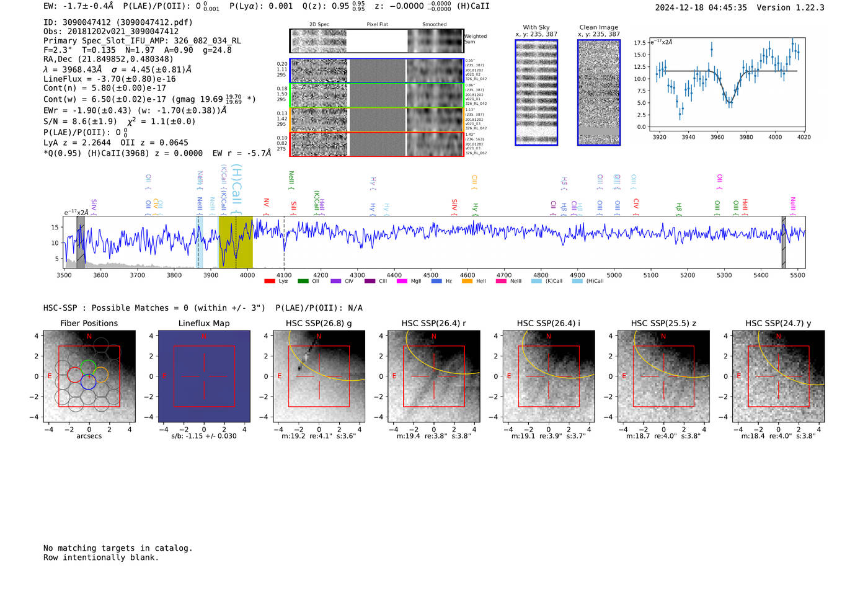The height and width of the screenshot is (591, 868).
Task: Click the light blue band near 3870 Å
Action: coord(200,242)
